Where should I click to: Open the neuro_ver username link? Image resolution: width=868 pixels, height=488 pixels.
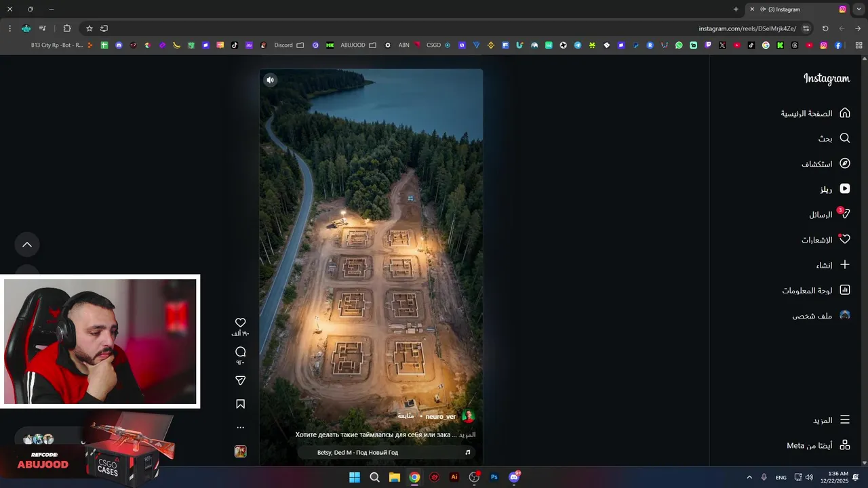pos(441,417)
